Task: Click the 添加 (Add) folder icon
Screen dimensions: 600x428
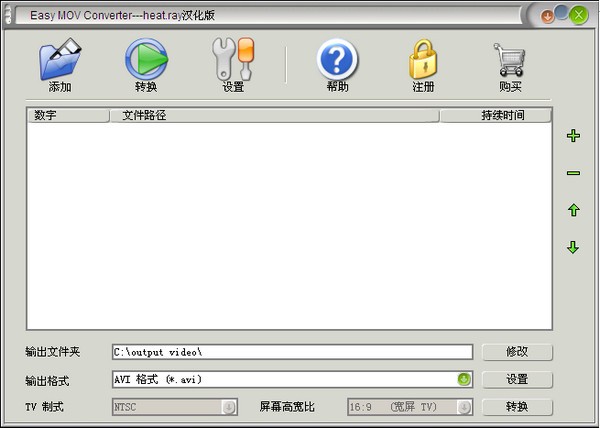Action: [60, 59]
